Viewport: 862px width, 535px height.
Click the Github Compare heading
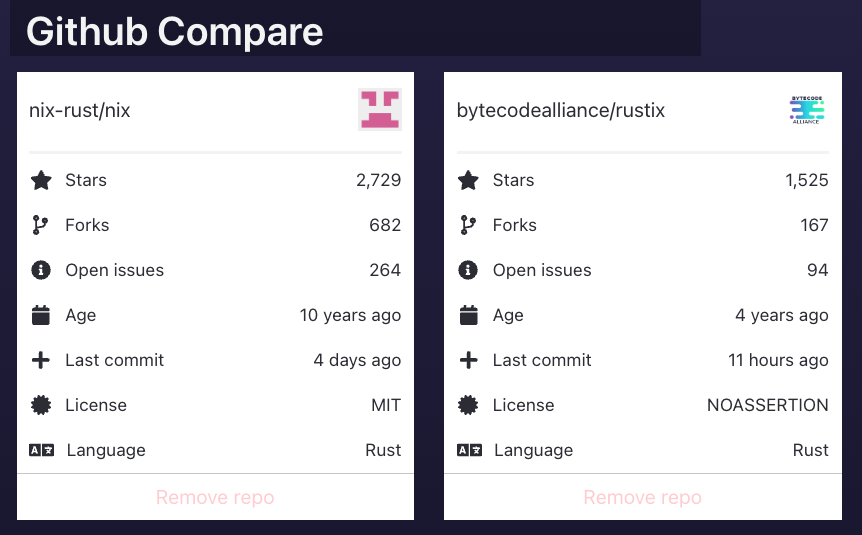(x=175, y=32)
